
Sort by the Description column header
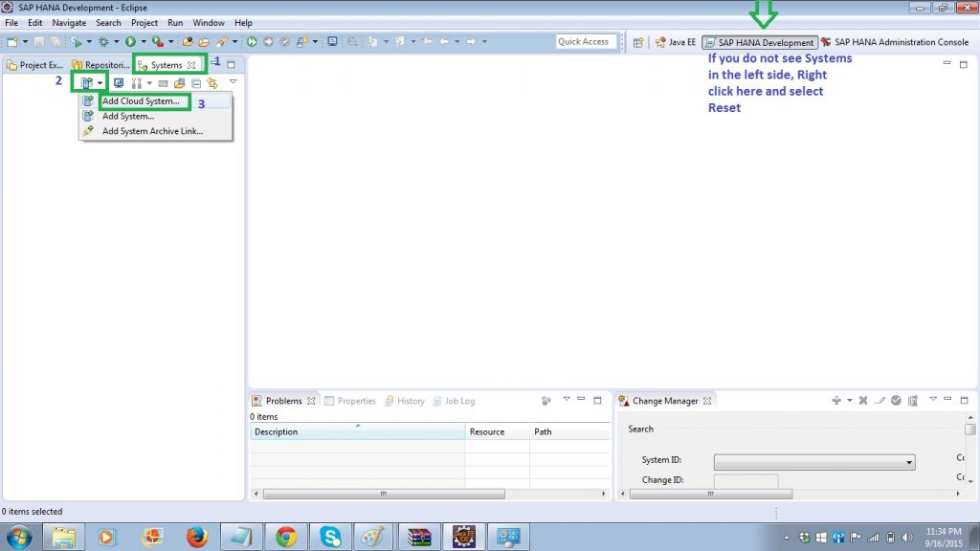358,431
